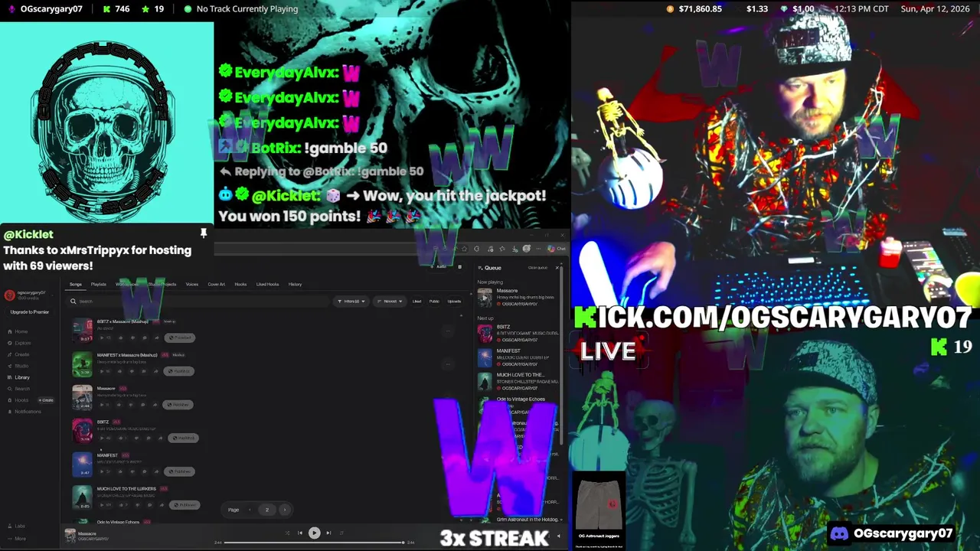Select MANIFEST in the Queue next up list
Image resolution: width=980 pixels, height=551 pixels.
point(518,357)
